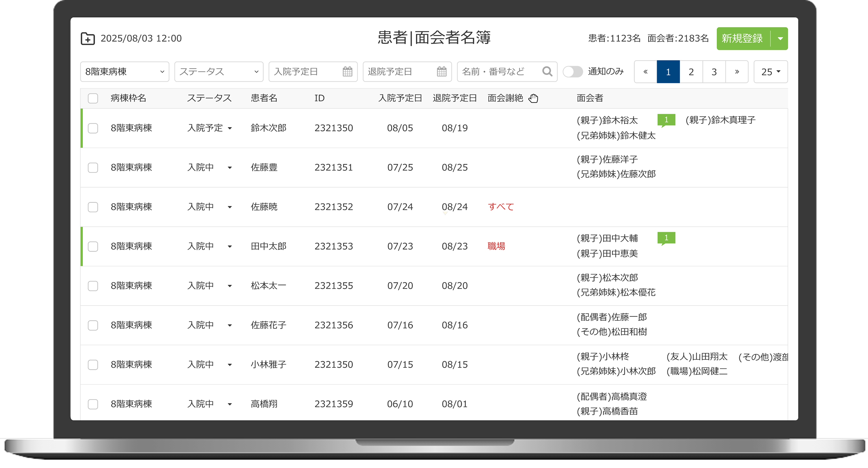Go to page 2

691,72
